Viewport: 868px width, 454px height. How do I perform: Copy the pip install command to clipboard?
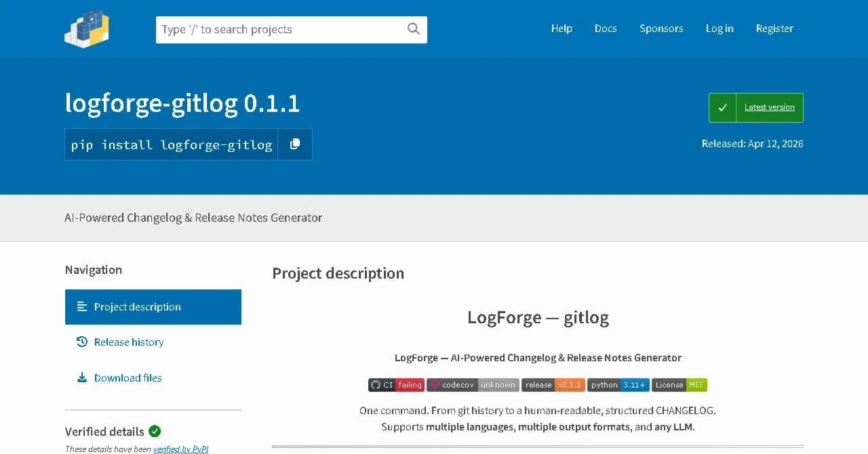click(x=295, y=144)
